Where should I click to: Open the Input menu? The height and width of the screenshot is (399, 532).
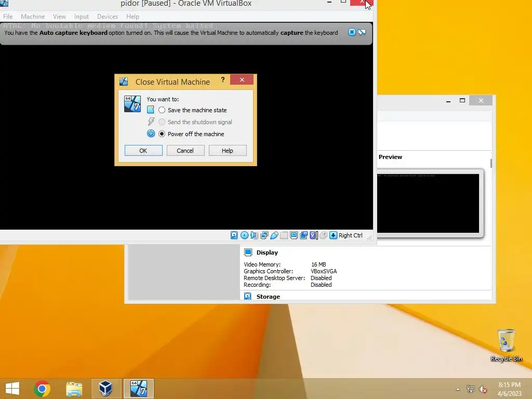pos(82,16)
